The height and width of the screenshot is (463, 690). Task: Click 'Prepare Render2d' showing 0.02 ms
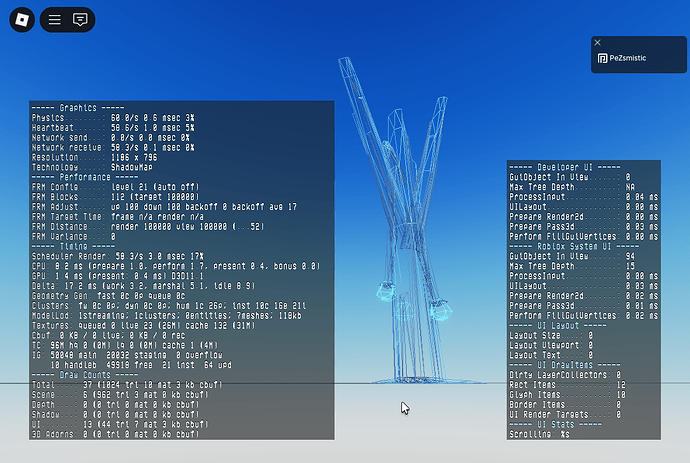point(584,296)
